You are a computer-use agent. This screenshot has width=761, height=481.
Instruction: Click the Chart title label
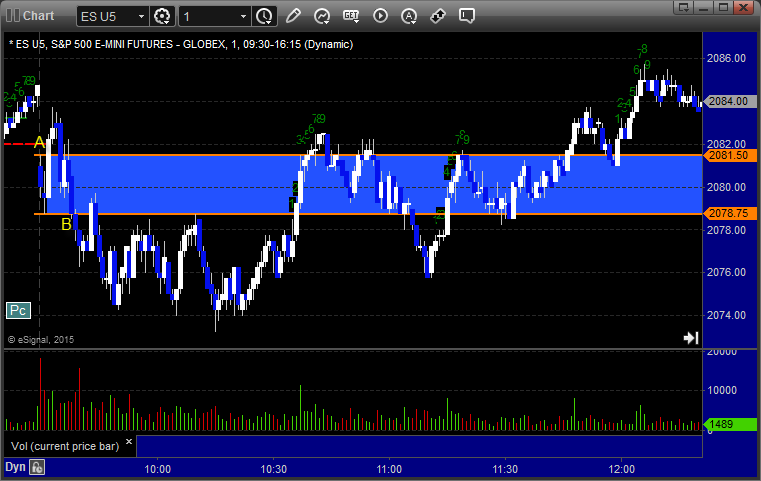tap(39, 16)
